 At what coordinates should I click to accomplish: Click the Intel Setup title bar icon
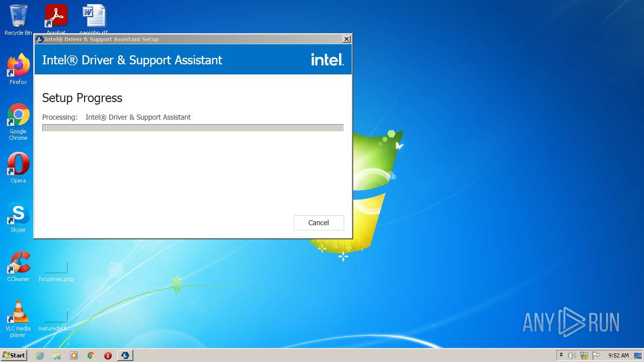click(39, 39)
